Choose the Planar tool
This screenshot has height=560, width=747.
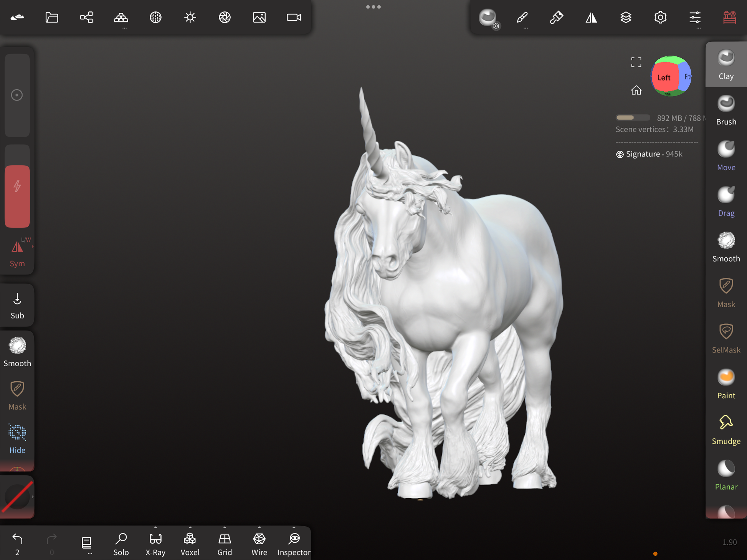[726, 475]
